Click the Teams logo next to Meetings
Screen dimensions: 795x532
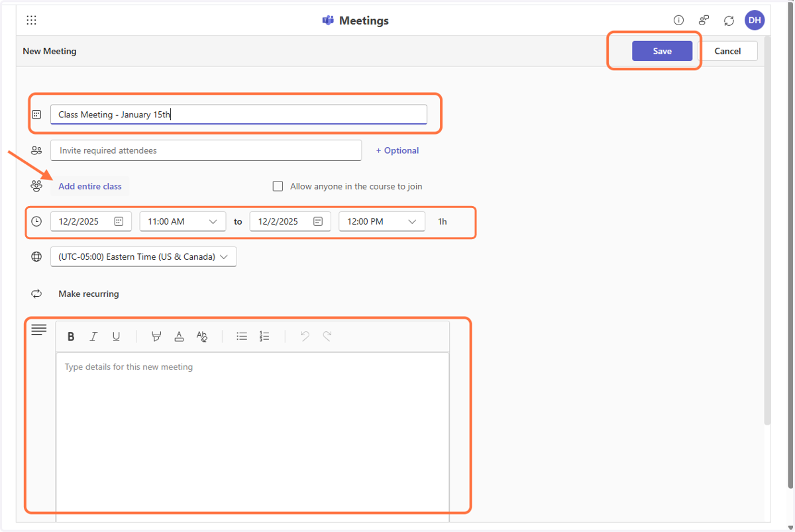[x=328, y=21]
